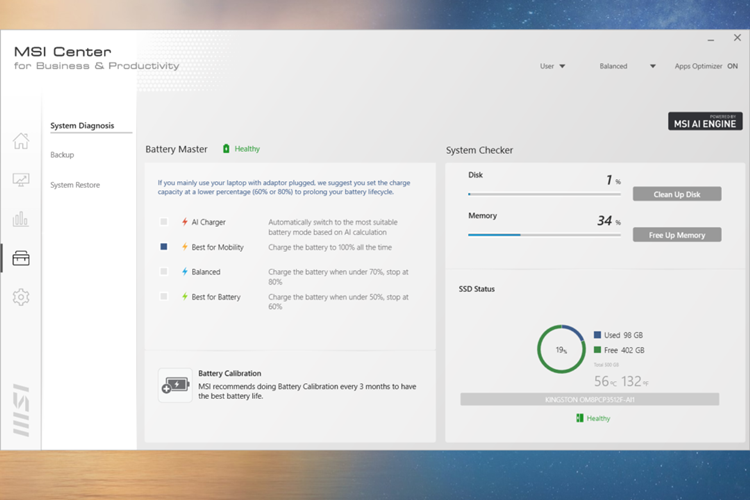This screenshot has height=500, width=750.
Task: Open the Balanced scenario dropdown
Action: [x=652, y=66]
